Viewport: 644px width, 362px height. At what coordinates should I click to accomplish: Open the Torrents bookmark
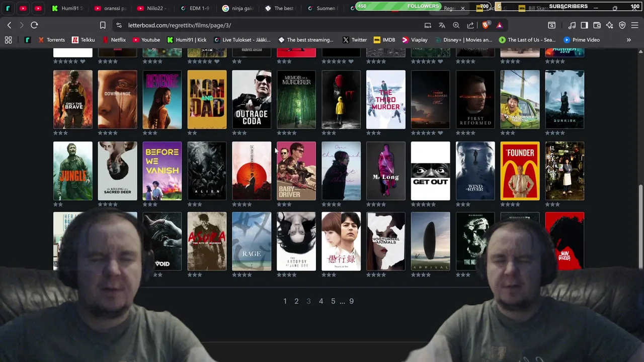pos(52,40)
